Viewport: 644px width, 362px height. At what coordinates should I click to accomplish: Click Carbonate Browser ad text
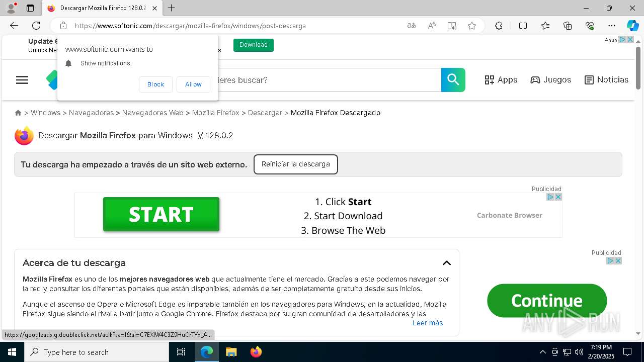(x=510, y=215)
